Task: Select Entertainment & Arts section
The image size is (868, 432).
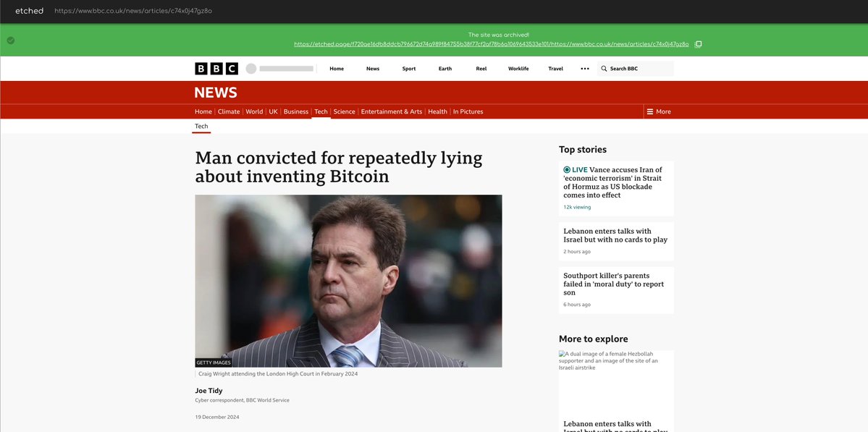Action: click(392, 111)
